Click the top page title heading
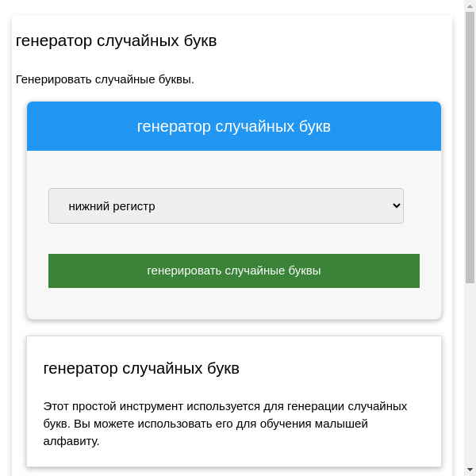 (116, 40)
